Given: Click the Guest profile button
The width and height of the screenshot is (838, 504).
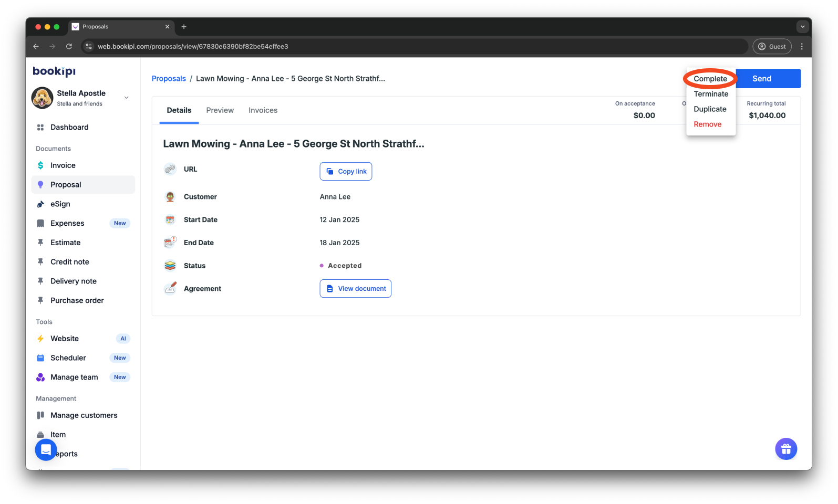Looking at the screenshot, I should [x=772, y=46].
